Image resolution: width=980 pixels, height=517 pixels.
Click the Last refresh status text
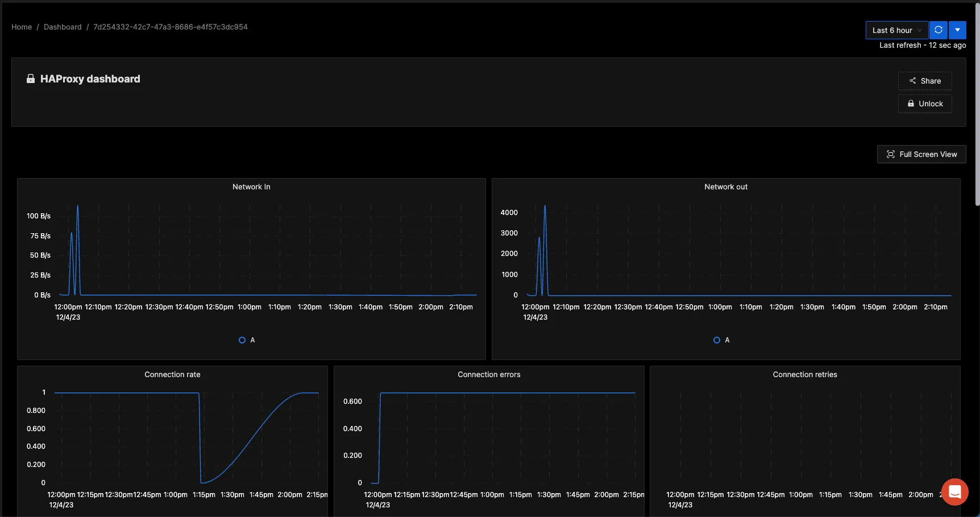pos(923,45)
